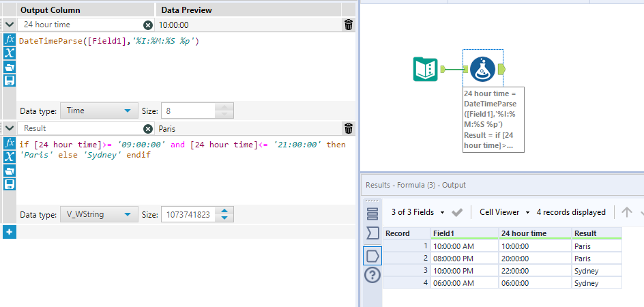Viewport: 644px width, 307px height.
Task: Select the Text Input tool on canvas
Action: [425, 70]
